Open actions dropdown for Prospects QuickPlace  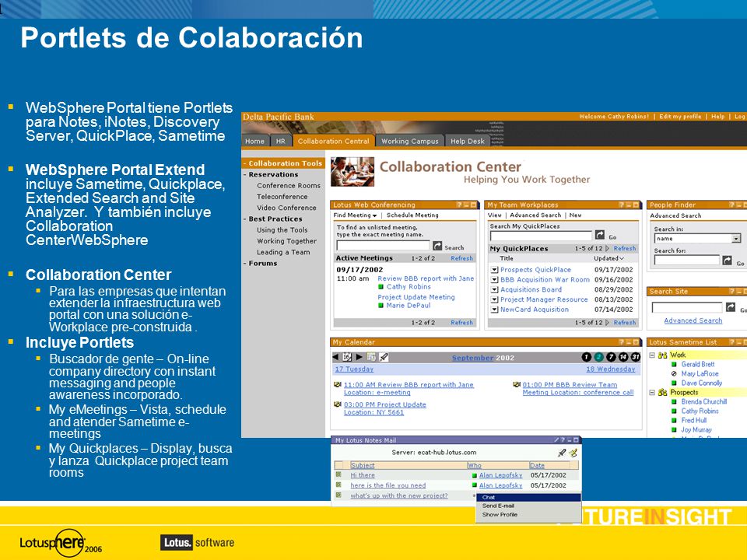[x=494, y=270]
